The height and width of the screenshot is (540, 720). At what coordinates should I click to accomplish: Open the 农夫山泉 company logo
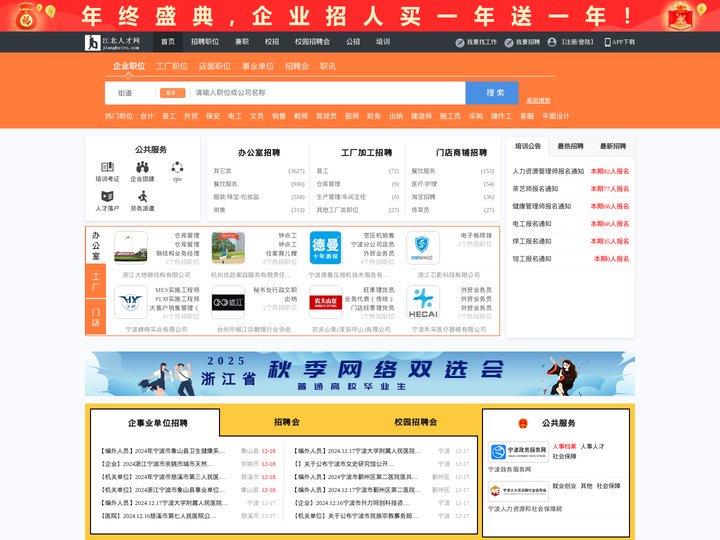(325, 302)
